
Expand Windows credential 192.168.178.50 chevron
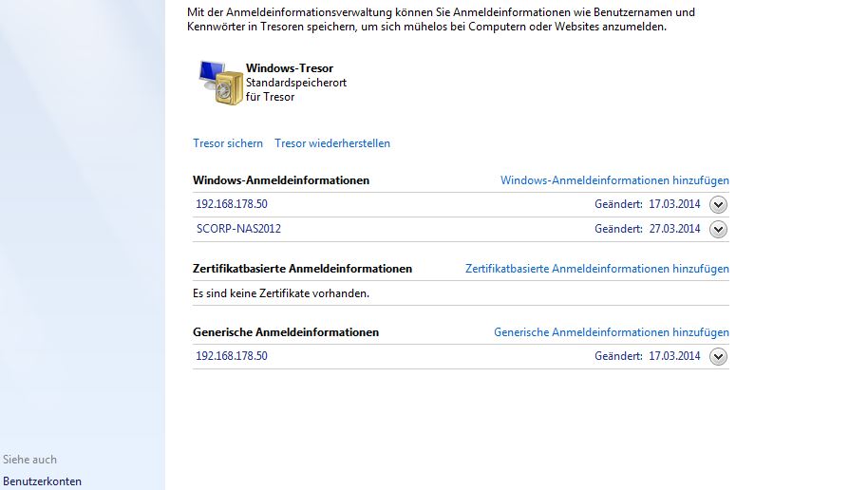tap(718, 205)
